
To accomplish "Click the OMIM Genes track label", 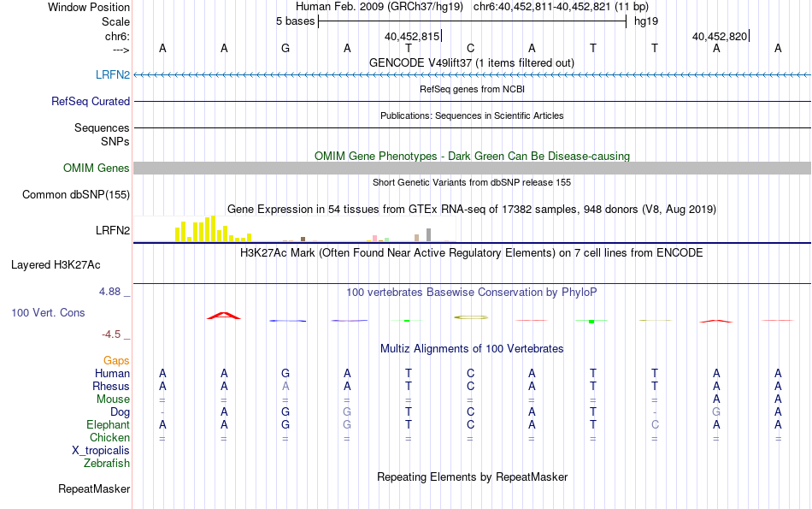I will (96, 168).
